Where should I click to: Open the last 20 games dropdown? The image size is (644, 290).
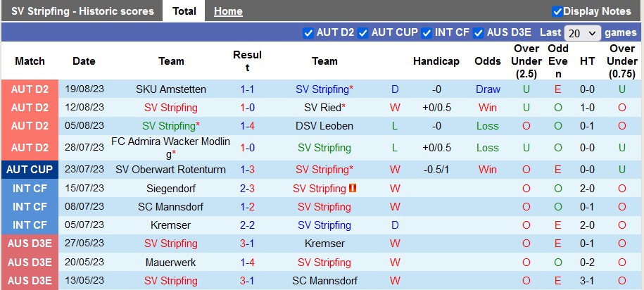click(582, 33)
